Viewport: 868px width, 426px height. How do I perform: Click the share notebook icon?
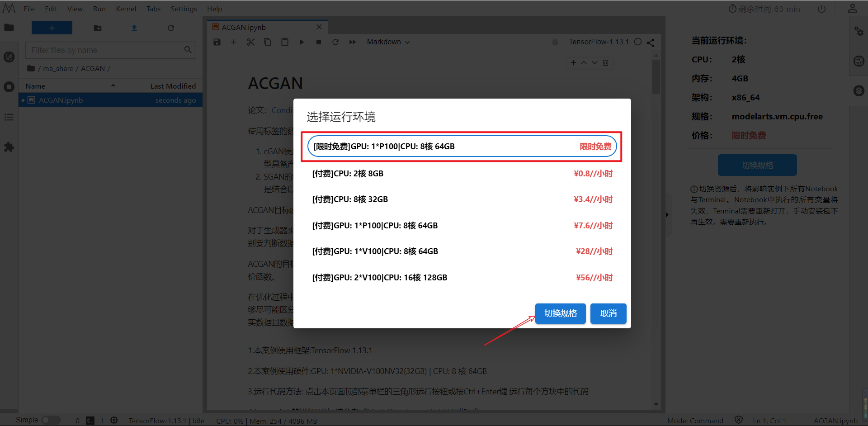click(651, 42)
